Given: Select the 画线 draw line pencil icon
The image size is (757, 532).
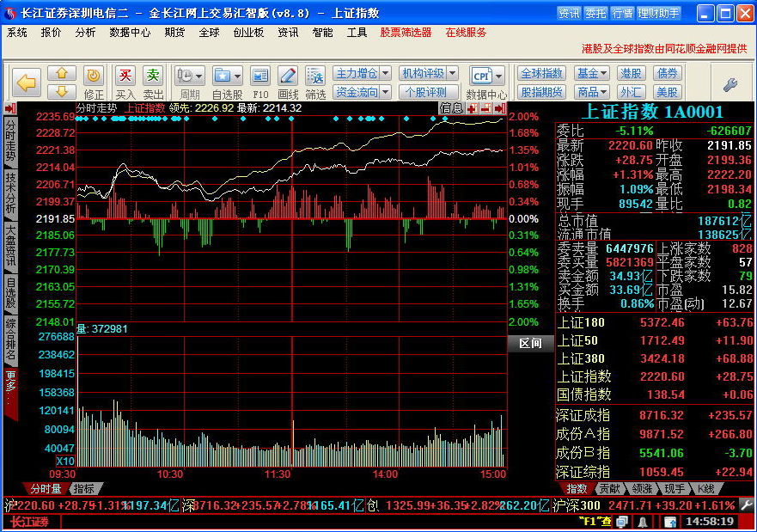Looking at the screenshot, I should click(x=288, y=76).
